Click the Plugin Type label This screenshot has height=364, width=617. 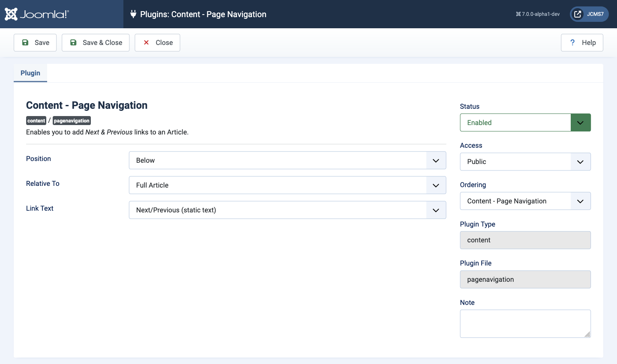478,224
